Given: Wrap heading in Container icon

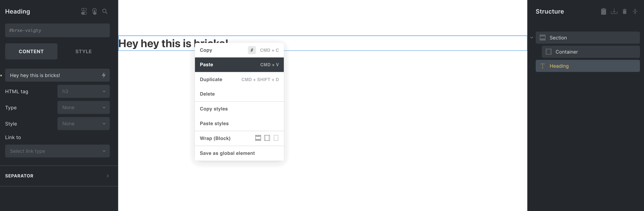Looking at the screenshot, I should [x=267, y=138].
